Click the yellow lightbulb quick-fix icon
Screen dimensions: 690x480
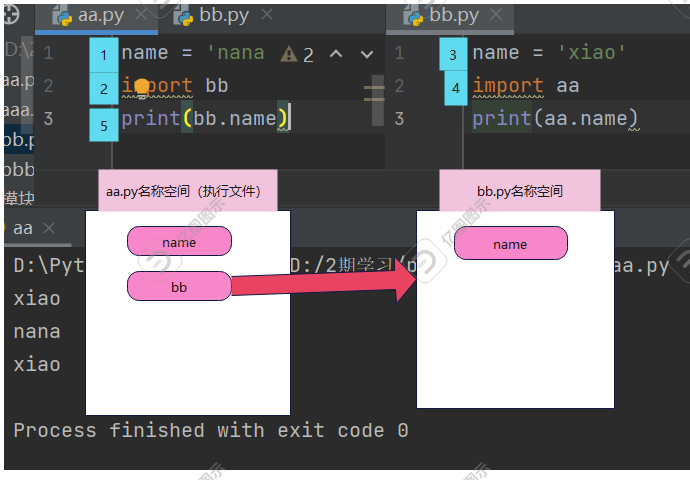(142, 87)
